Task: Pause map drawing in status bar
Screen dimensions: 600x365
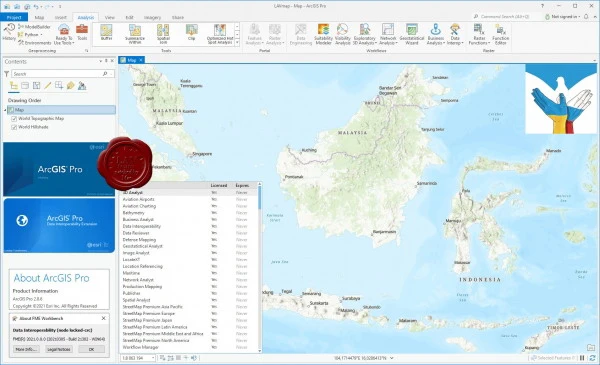Action: point(582,358)
